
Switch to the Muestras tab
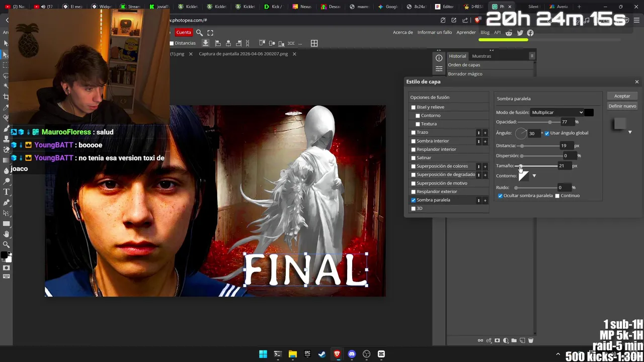[481, 56]
